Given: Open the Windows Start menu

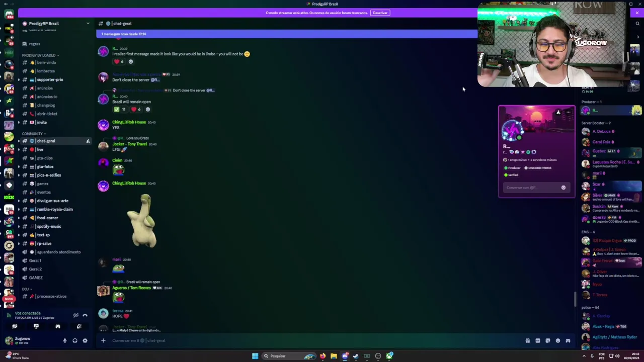Looking at the screenshot, I should [x=255, y=356].
